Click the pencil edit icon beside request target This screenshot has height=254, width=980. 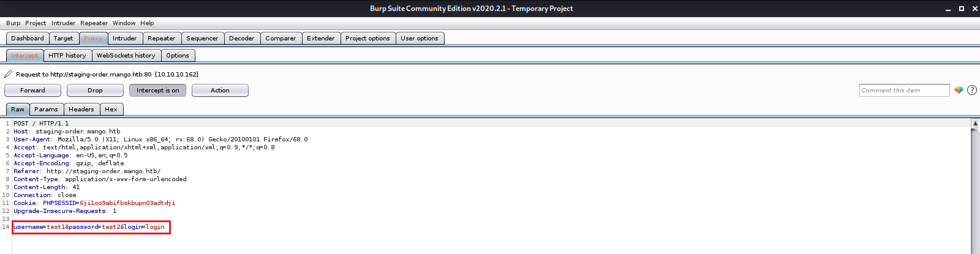coord(8,74)
